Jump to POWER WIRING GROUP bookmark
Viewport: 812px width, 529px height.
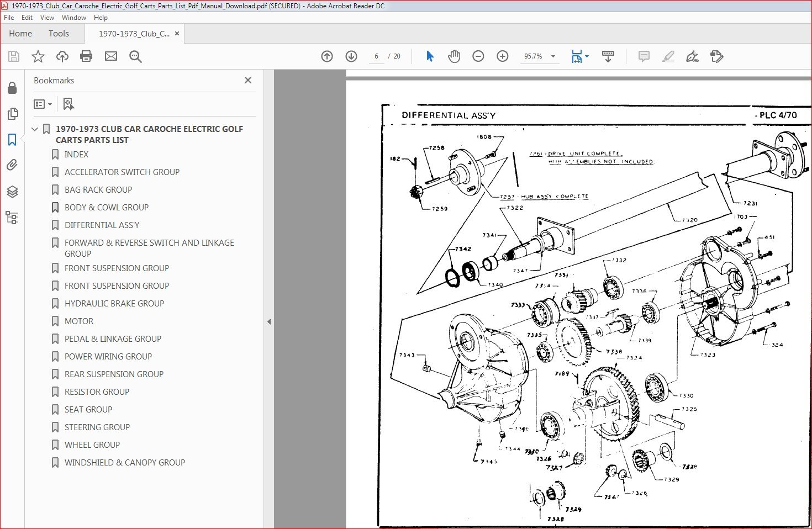pyautogui.click(x=108, y=357)
